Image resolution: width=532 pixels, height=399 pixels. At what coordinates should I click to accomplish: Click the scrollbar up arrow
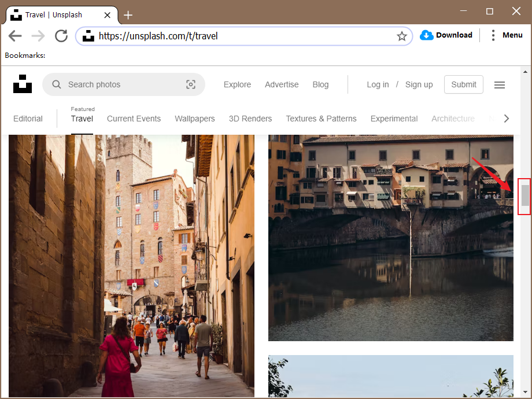click(x=525, y=72)
